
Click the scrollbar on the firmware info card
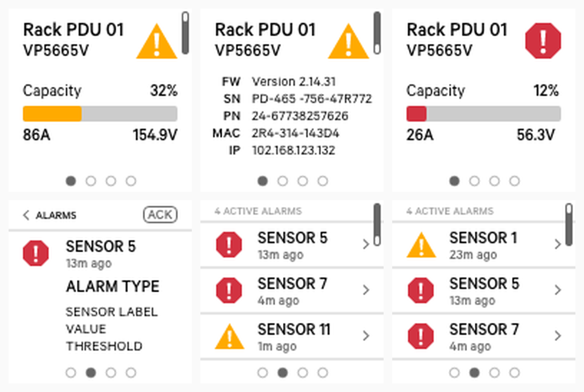tap(377, 33)
